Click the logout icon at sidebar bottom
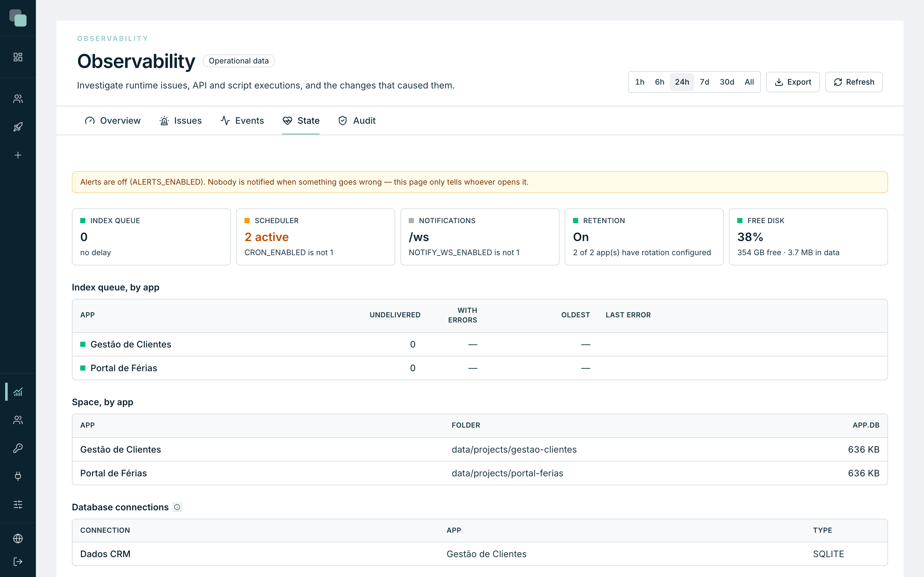Viewport: 924px width, 577px height. [x=18, y=561]
